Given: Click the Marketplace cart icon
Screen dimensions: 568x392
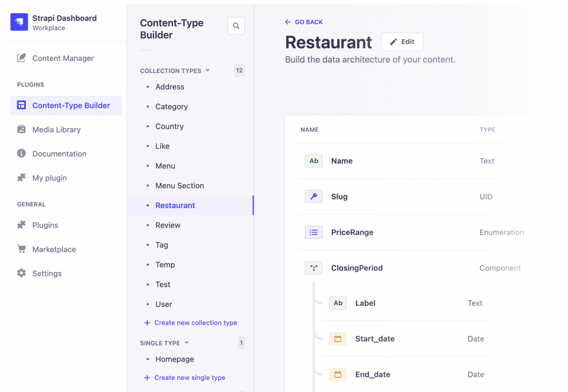Looking at the screenshot, I should tap(22, 249).
